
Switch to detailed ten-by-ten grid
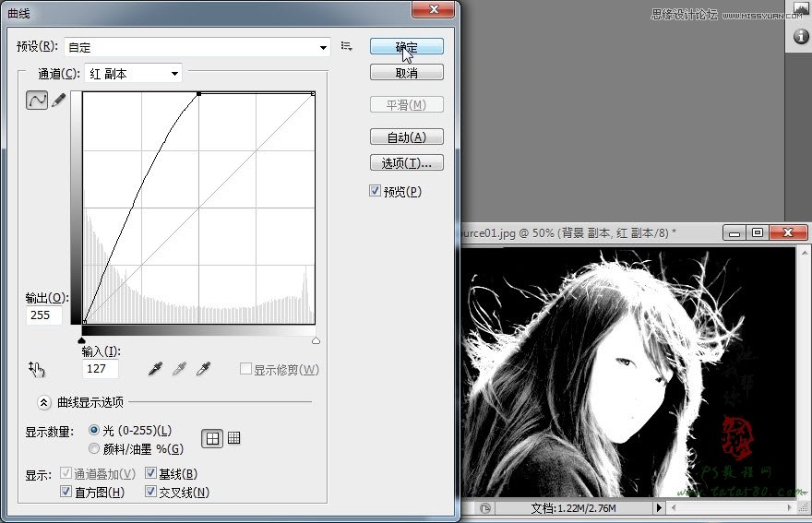pos(234,438)
